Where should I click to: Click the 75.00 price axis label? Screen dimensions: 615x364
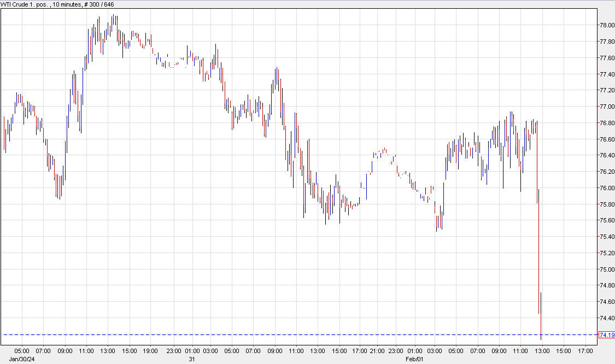pyautogui.click(x=607, y=269)
